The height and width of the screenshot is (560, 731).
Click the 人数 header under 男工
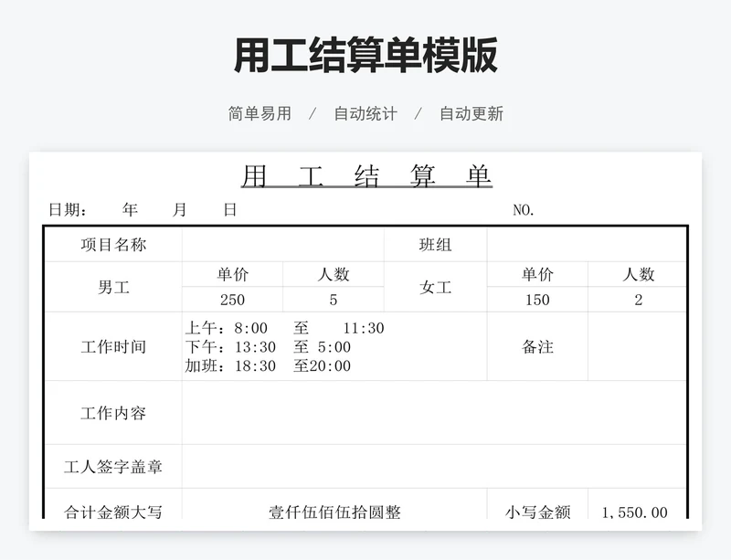point(334,274)
